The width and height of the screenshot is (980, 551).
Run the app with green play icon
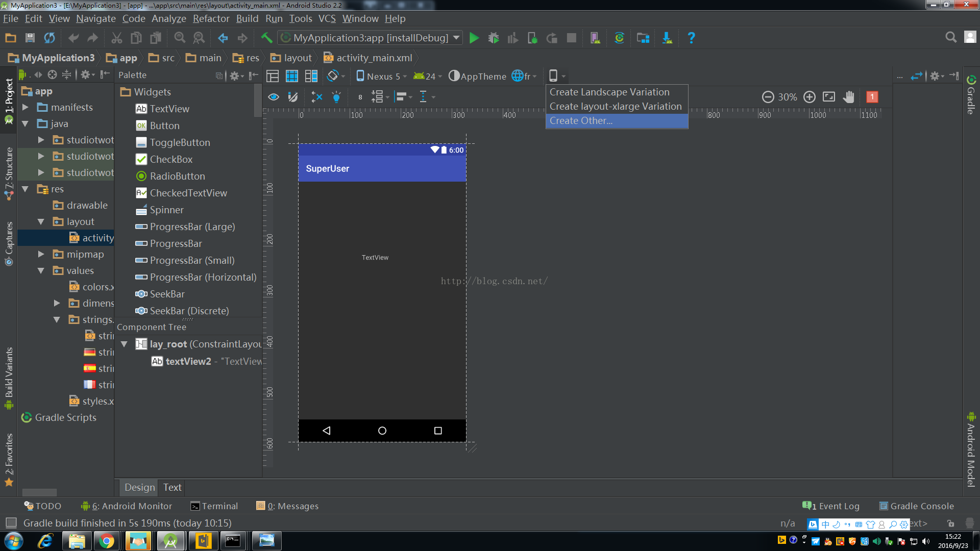point(474,38)
